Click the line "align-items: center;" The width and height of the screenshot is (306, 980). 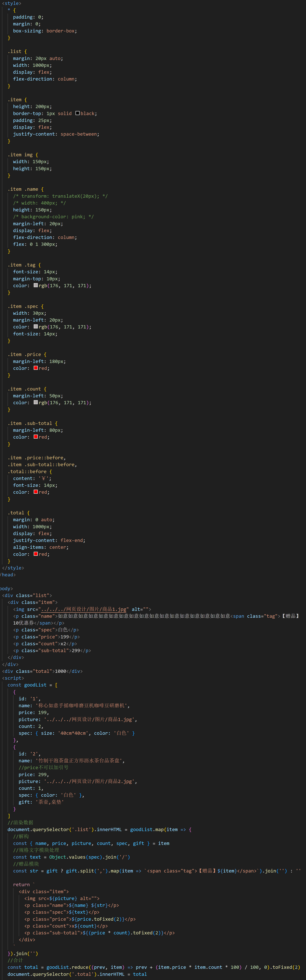click(41, 547)
